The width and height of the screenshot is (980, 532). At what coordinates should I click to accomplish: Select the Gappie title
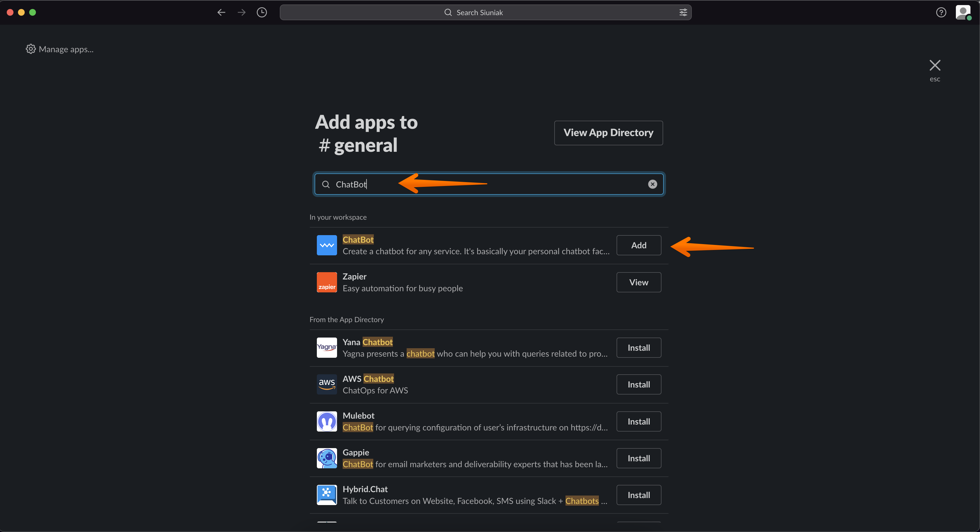pos(356,453)
